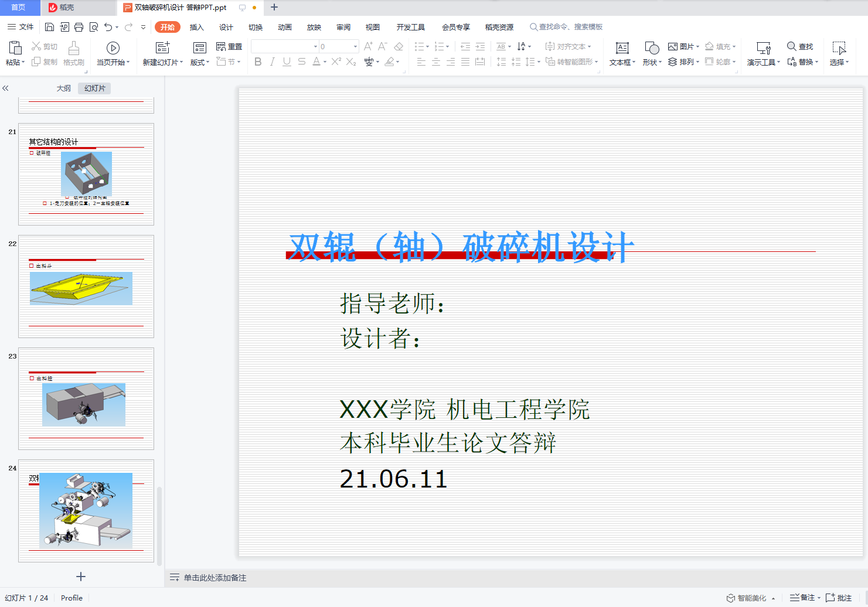The image size is (868, 607).
Task: Click the search commands box (查找命令)
Action: pyautogui.click(x=566, y=27)
